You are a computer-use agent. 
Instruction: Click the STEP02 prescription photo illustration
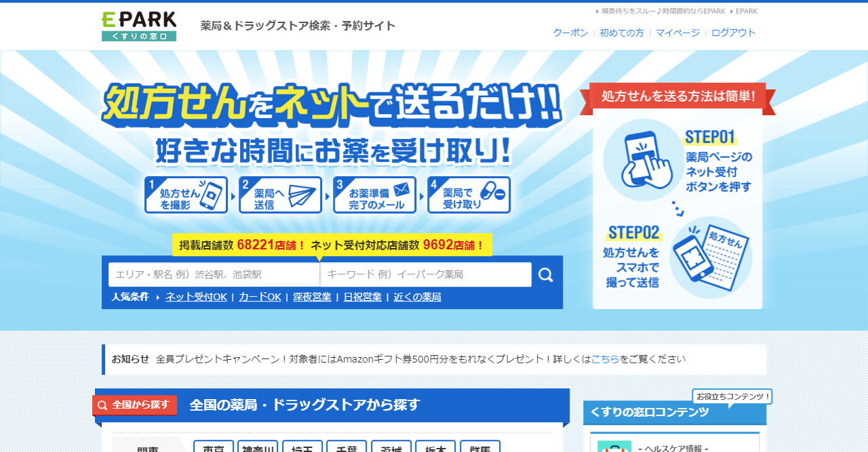click(711, 259)
